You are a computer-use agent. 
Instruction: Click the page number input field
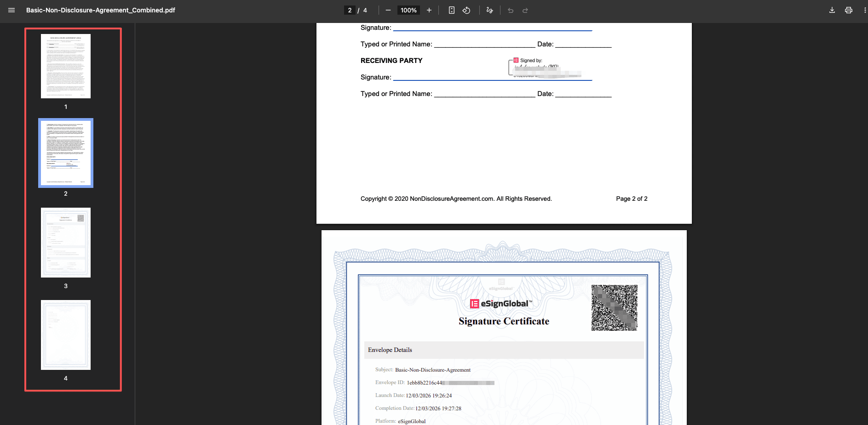click(x=350, y=10)
